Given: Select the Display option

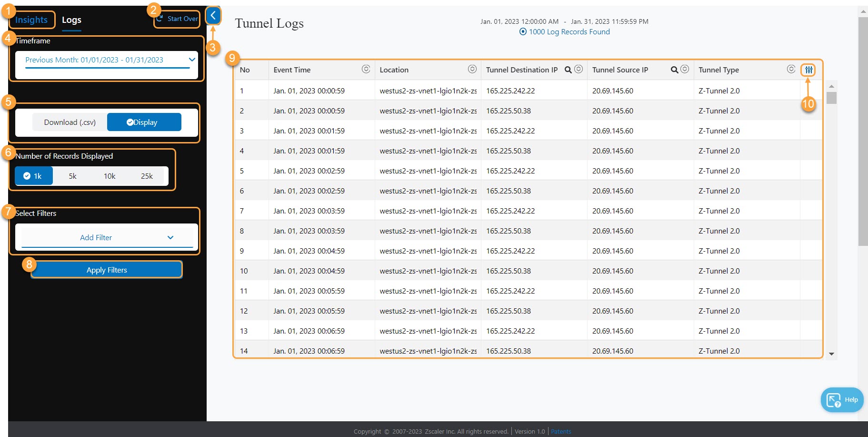Looking at the screenshot, I should (x=144, y=122).
